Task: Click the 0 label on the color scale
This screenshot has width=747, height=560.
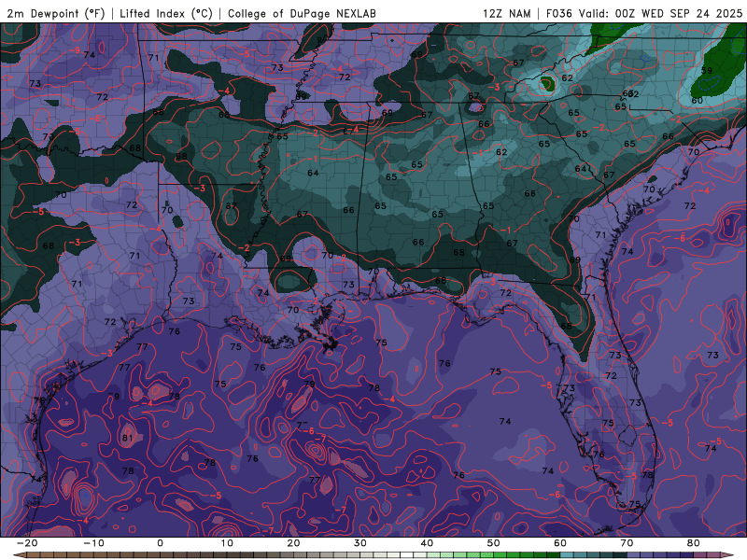Action: (x=160, y=543)
